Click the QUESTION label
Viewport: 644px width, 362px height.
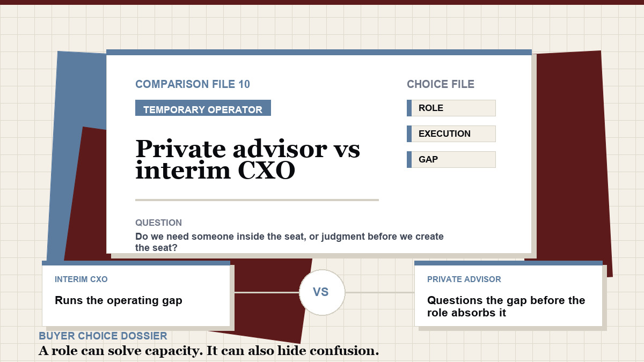[x=158, y=223]
